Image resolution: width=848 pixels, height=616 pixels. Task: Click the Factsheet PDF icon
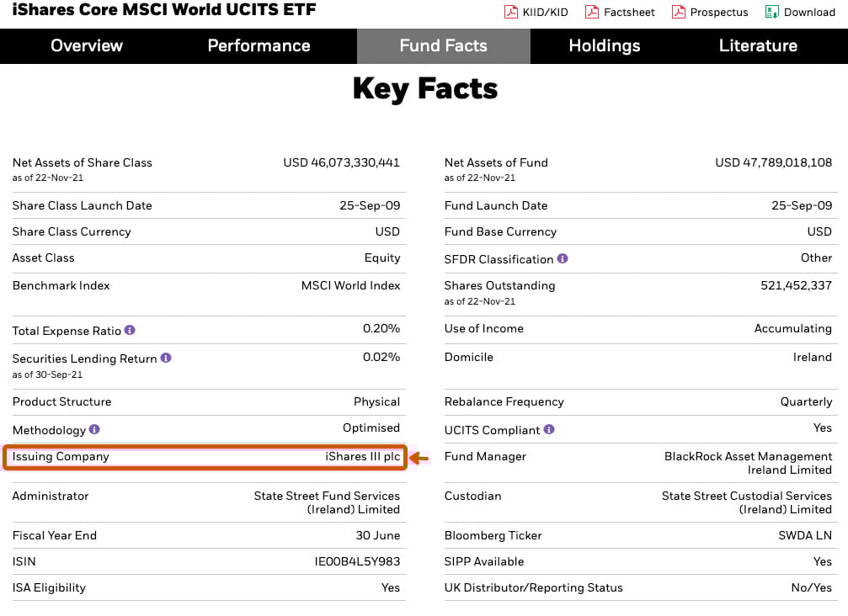591,12
